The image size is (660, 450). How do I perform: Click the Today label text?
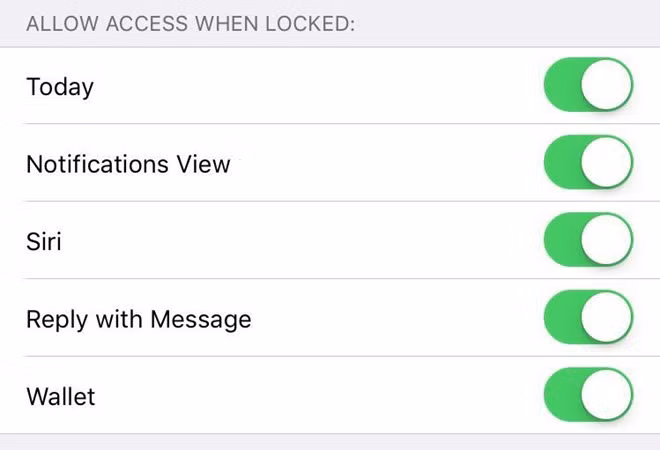coord(60,87)
